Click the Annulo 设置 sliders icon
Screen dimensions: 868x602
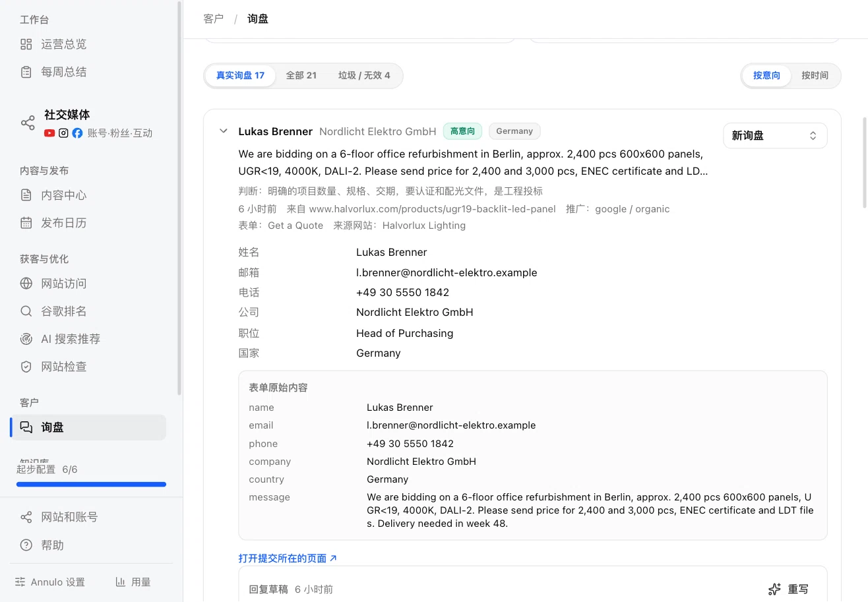click(20, 582)
